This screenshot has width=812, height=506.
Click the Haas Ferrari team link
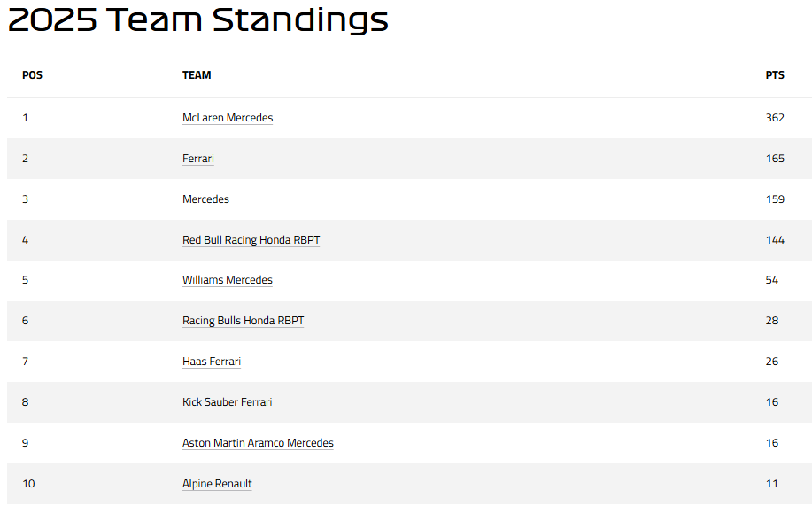tap(212, 362)
